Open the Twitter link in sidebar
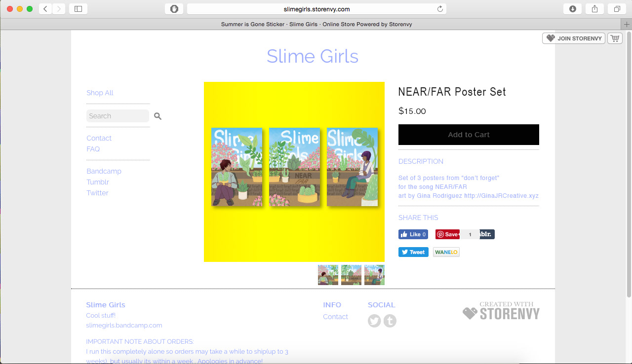The width and height of the screenshot is (632, 364). pos(97,193)
